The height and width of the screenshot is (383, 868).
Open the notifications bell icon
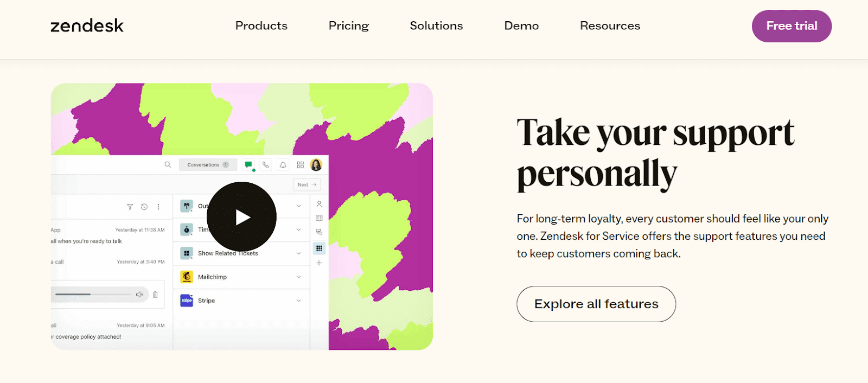[x=283, y=165]
